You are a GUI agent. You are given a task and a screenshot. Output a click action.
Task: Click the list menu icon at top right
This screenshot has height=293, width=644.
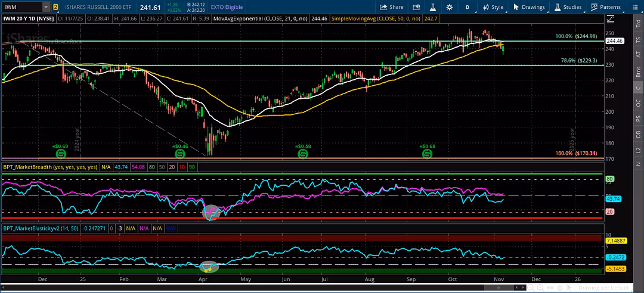636,7
